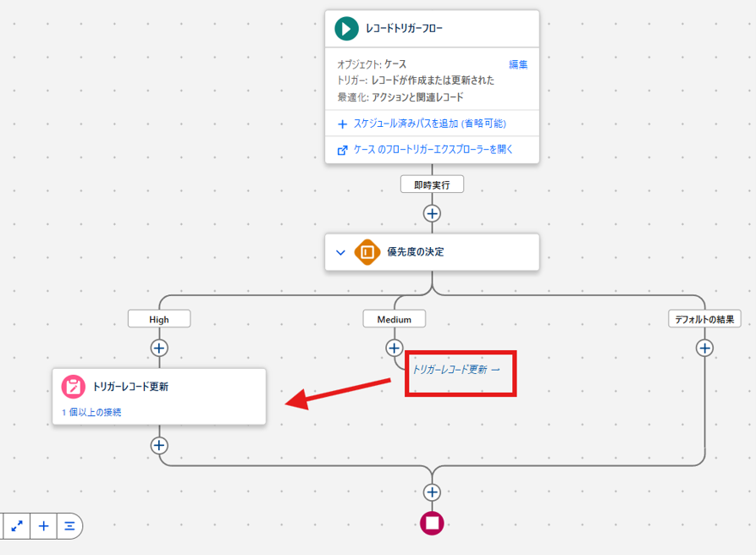
Task: Click the plus icon beside スケジュール済みパスを追加
Action: point(342,124)
